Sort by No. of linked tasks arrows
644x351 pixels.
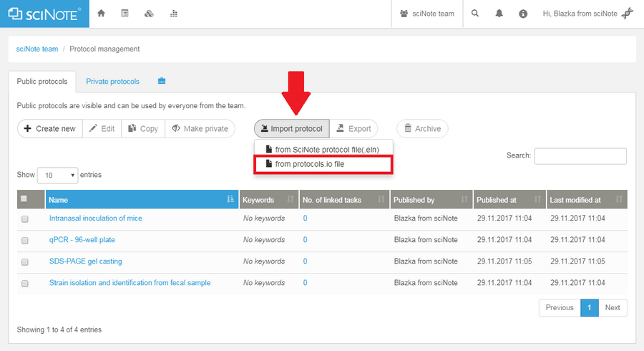click(381, 199)
